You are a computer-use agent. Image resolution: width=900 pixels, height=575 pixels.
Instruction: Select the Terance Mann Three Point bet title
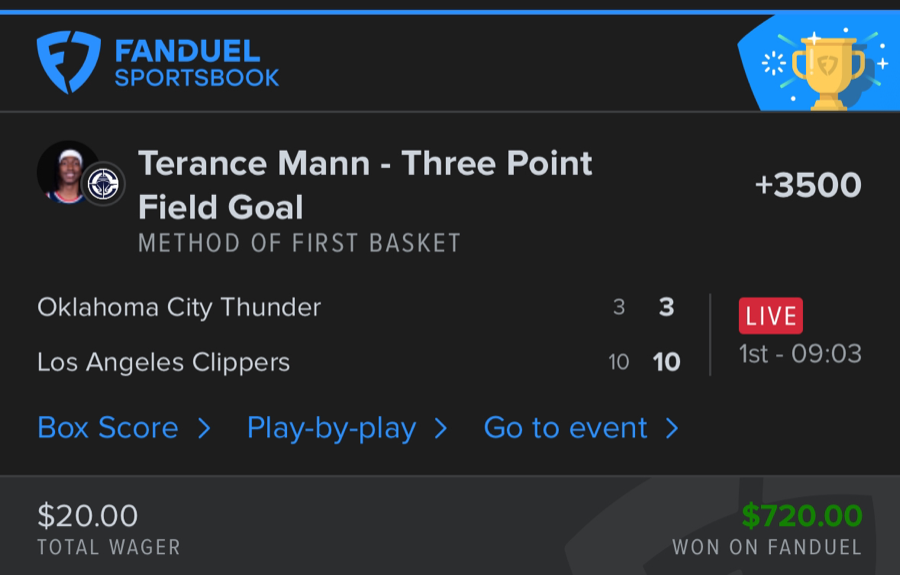365,185
